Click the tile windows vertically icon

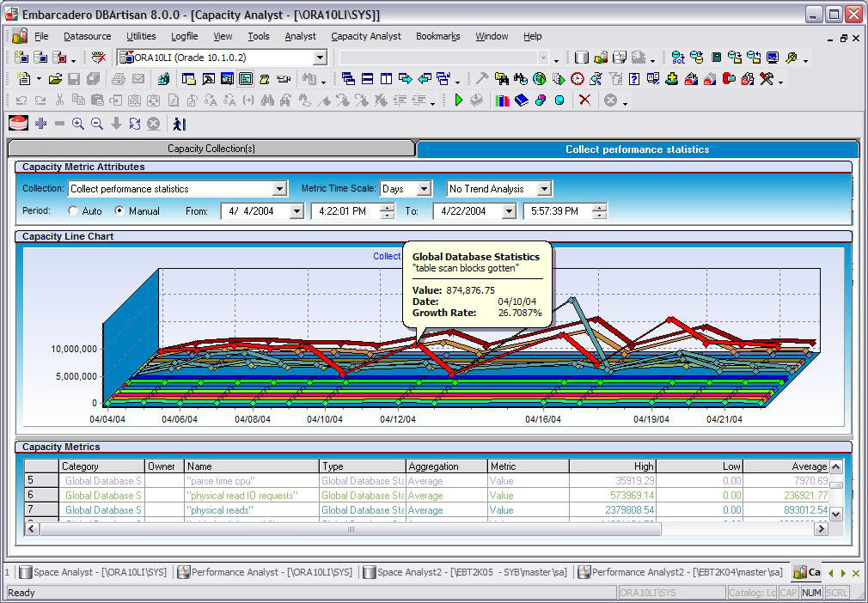click(x=387, y=79)
